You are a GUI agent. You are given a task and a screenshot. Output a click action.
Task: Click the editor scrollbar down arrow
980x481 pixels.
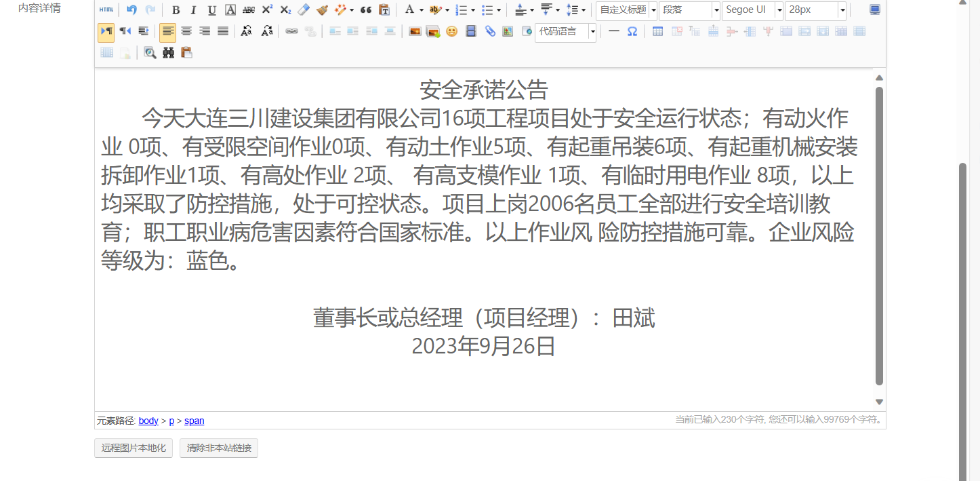(879, 402)
